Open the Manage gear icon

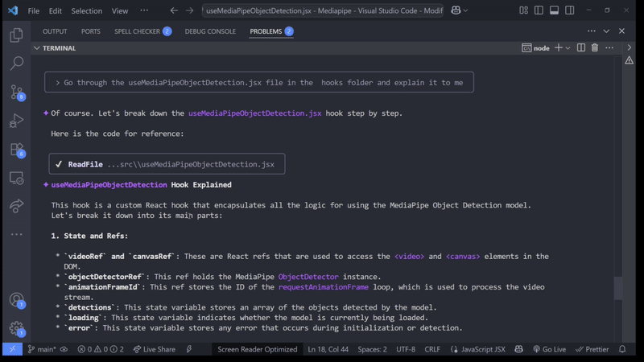17,329
